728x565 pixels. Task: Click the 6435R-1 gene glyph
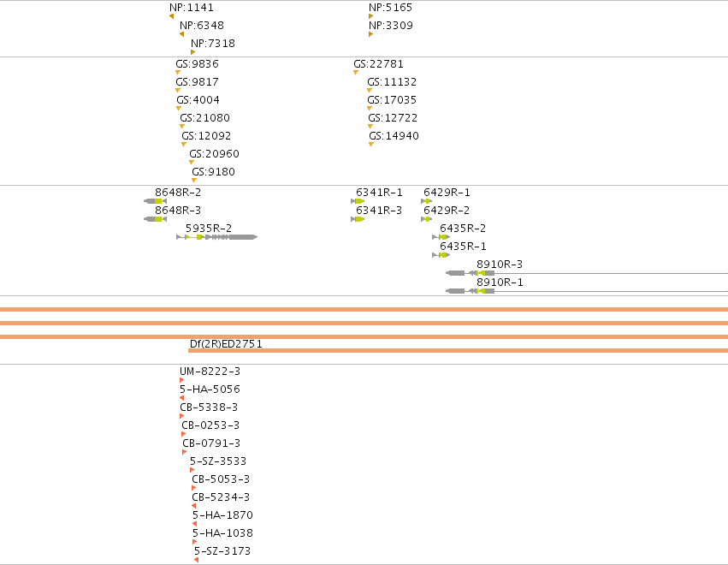click(441, 255)
